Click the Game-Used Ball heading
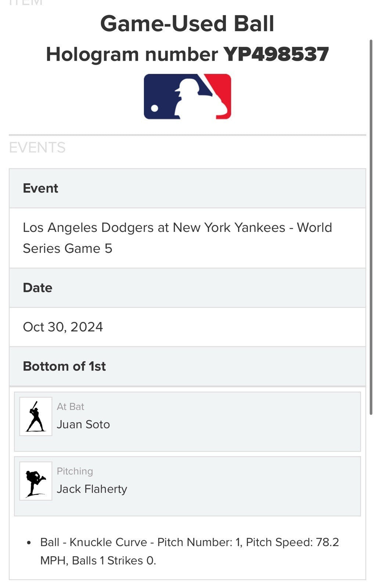Viewport: 375px width, 588px height. [187, 24]
